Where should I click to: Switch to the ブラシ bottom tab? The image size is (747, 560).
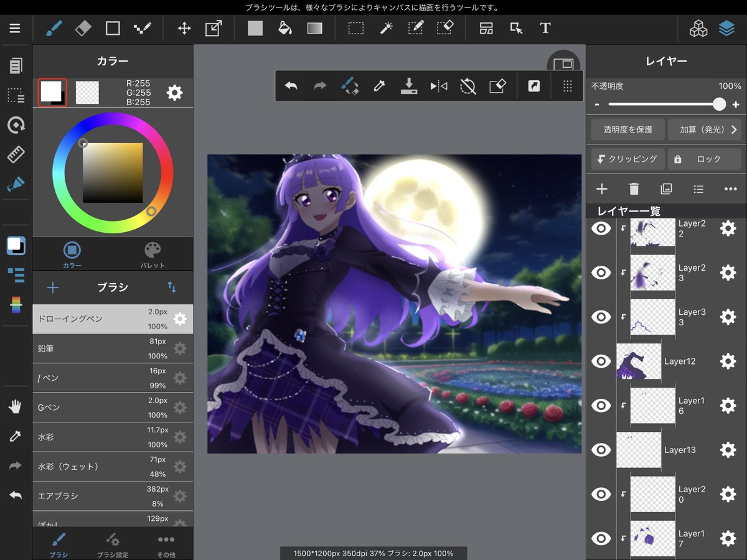pyautogui.click(x=59, y=544)
